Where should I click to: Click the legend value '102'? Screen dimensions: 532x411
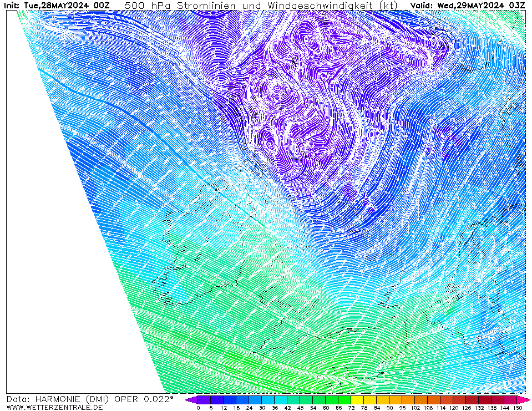pos(416,408)
